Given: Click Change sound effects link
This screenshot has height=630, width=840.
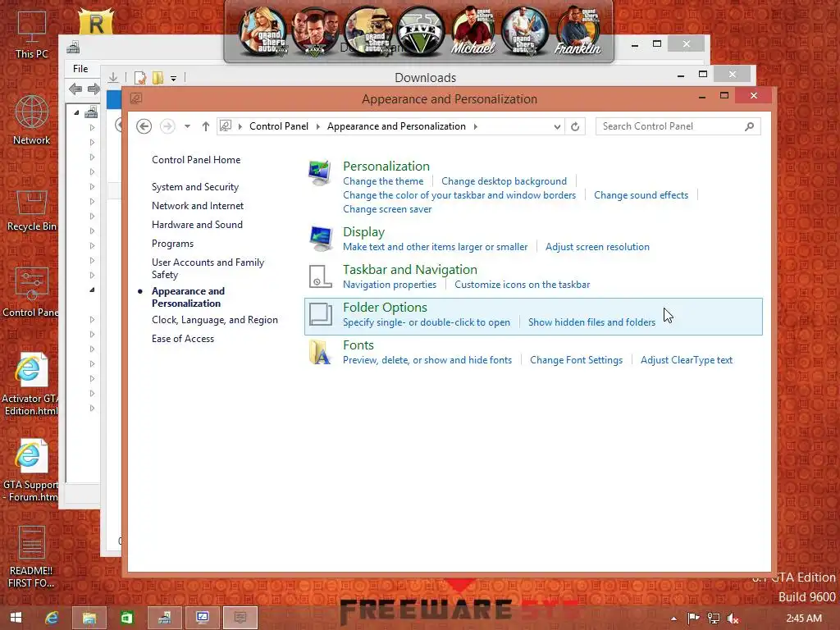Looking at the screenshot, I should click(x=641, y=195).
